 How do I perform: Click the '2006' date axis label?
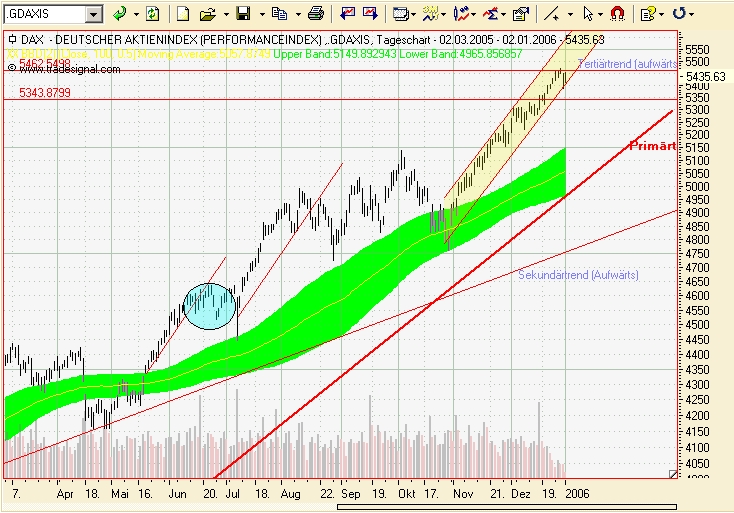click(577, 494)
